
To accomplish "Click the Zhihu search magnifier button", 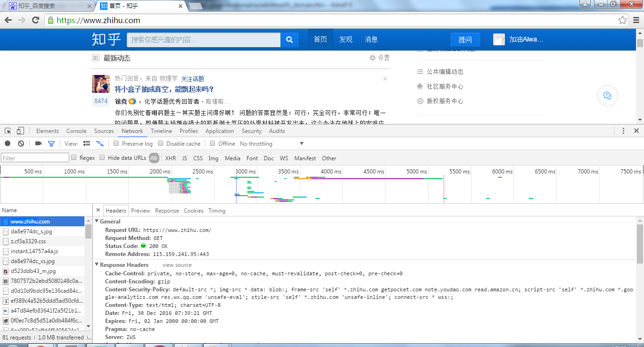I will tap(289, 40).
